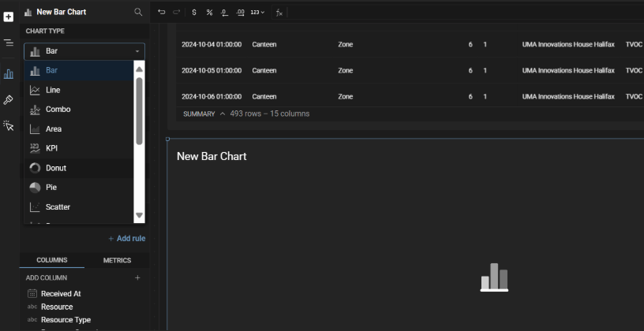The image size is (644, 331).
Task: Click the 2024-10-05 01:00:00 cell
Action: 212,71
